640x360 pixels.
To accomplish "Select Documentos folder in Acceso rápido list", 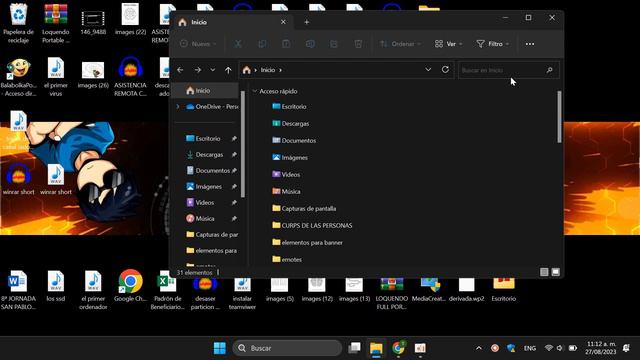I will click(x=294, y=140).
